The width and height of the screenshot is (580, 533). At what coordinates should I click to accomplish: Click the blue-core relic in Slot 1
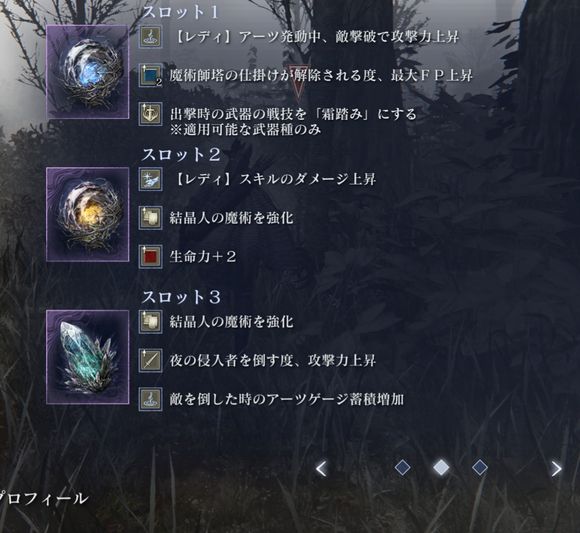[88, 72]
